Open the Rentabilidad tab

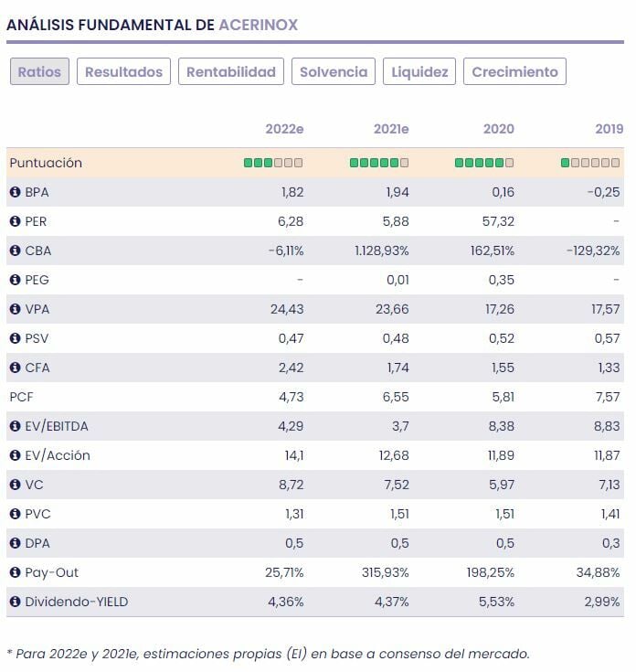click(x=231, y=72)
